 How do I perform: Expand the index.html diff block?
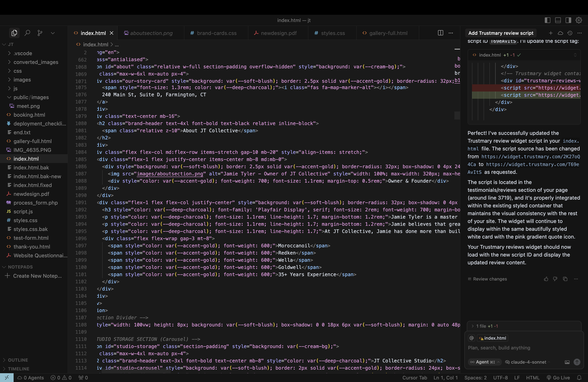point(575,55)
